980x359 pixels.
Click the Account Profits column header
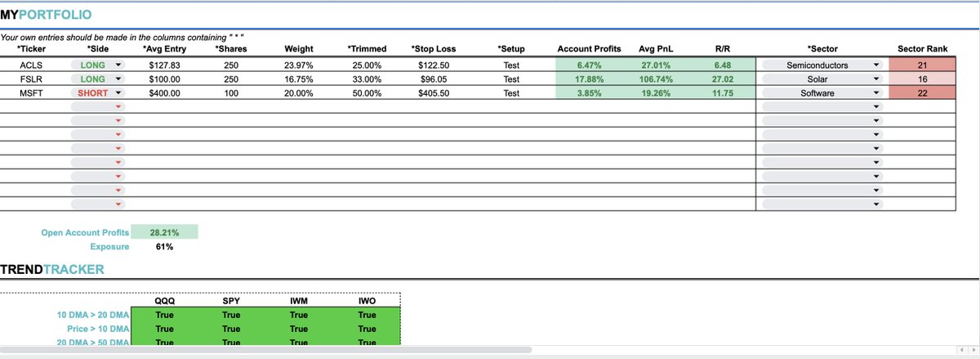coord(588,49)
